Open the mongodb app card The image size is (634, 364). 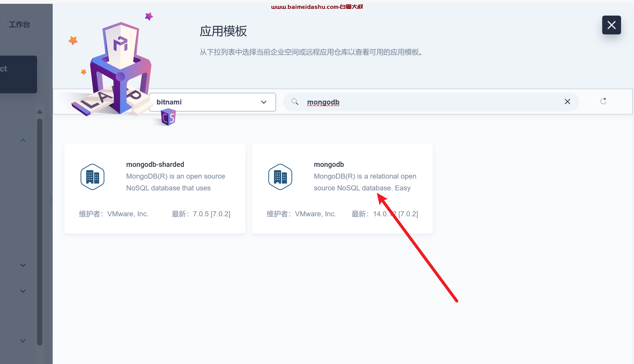(x=342, y=189)
